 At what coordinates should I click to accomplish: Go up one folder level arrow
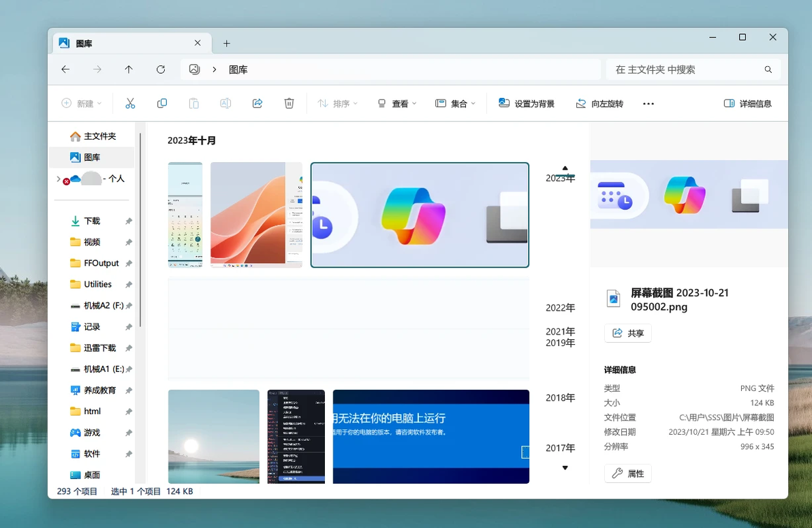(x=129, y=69)
